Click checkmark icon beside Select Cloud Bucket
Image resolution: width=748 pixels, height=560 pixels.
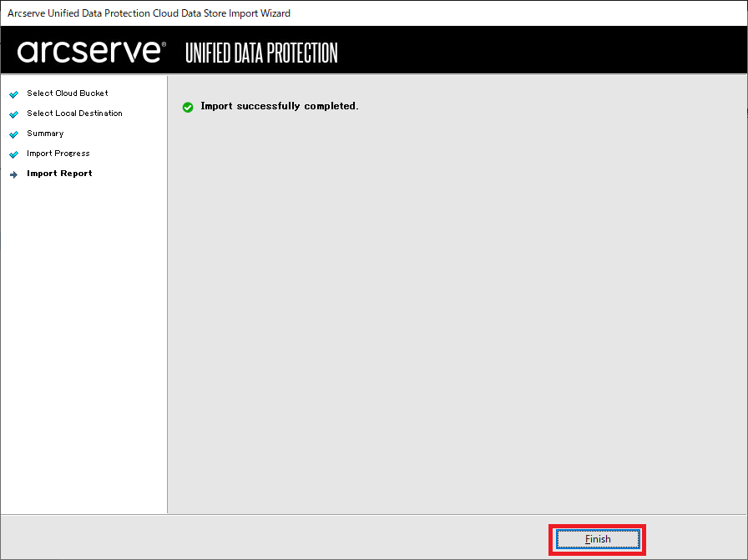(x=14, y=94)
